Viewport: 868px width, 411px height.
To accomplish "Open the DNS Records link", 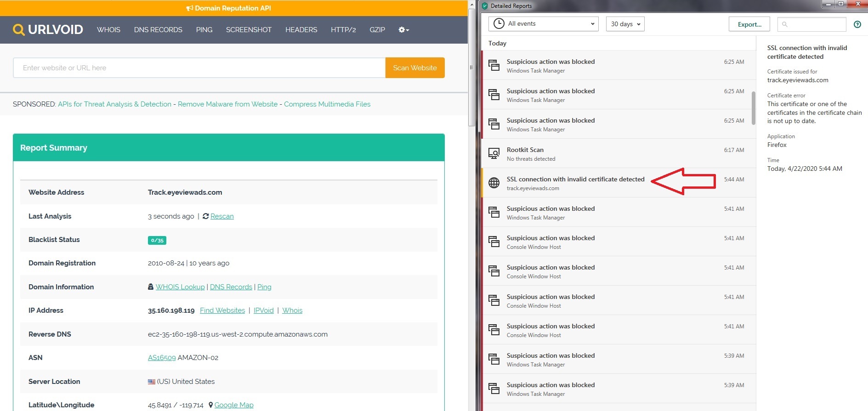I will (231, 287).
